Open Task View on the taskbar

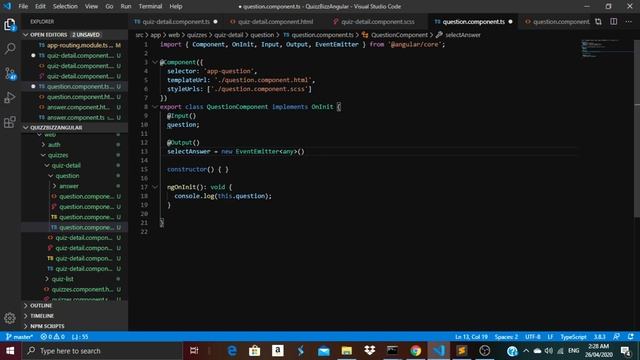[x=194, y=351]
